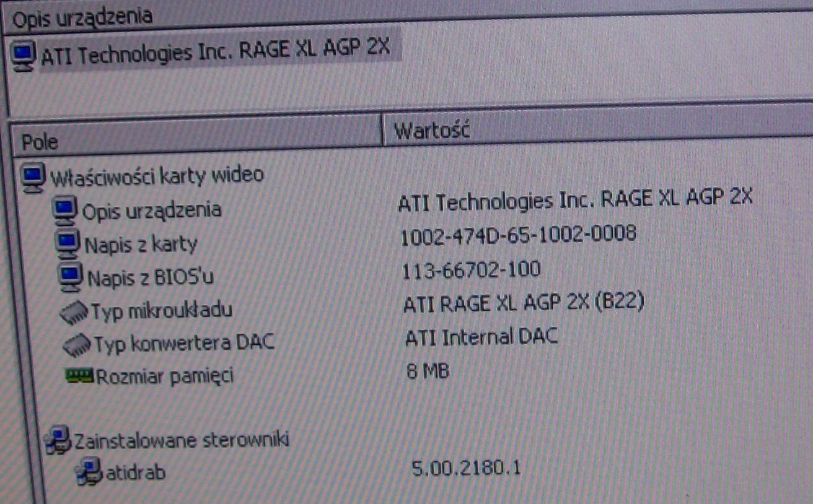Select ATI Technologies Inc. RAGE XL AGP 2X device entry
The image size is (813, 504).
[215, 51]
